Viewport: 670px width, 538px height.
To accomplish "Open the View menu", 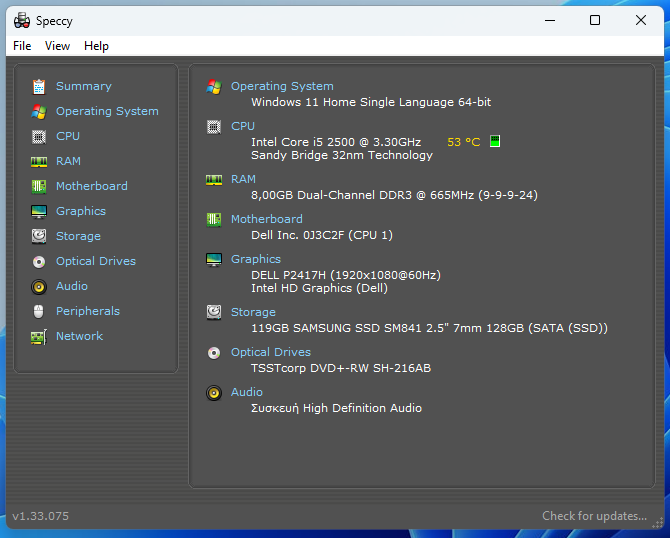I will pos(57,46).
